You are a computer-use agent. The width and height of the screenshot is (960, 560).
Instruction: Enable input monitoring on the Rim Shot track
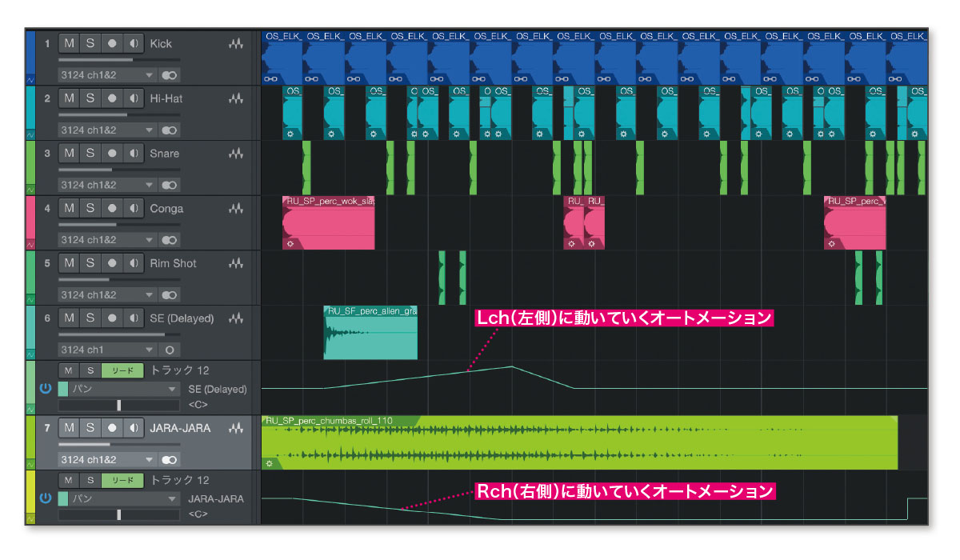[134, 263]
